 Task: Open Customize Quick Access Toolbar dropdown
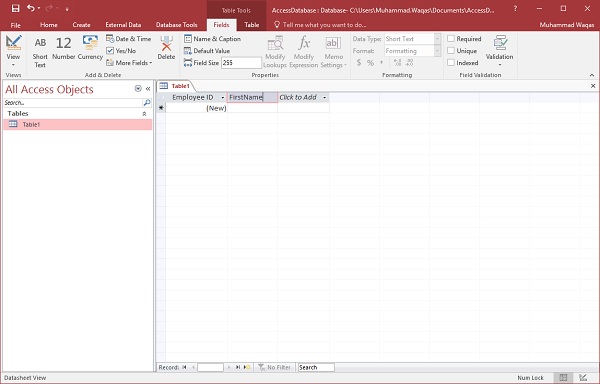67,8
